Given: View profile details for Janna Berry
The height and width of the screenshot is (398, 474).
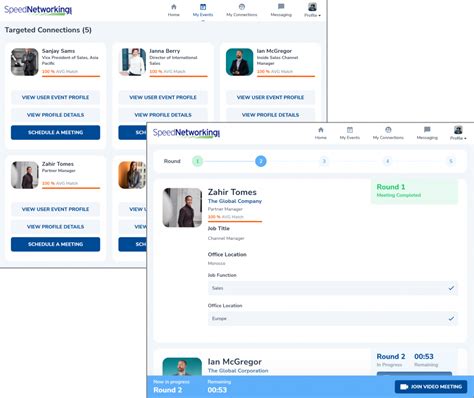Looking at the screenshot, I should tap(163, 115).
